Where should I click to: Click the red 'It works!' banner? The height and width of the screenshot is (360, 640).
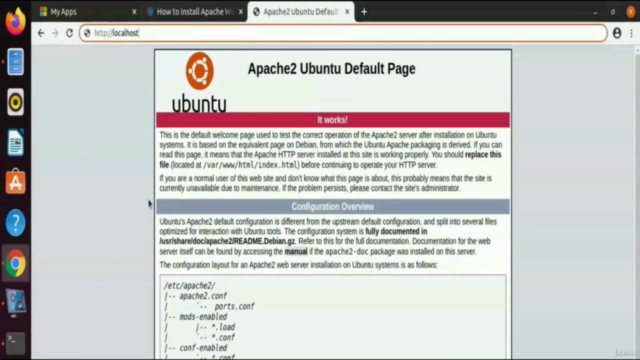[x=333, y=120]
